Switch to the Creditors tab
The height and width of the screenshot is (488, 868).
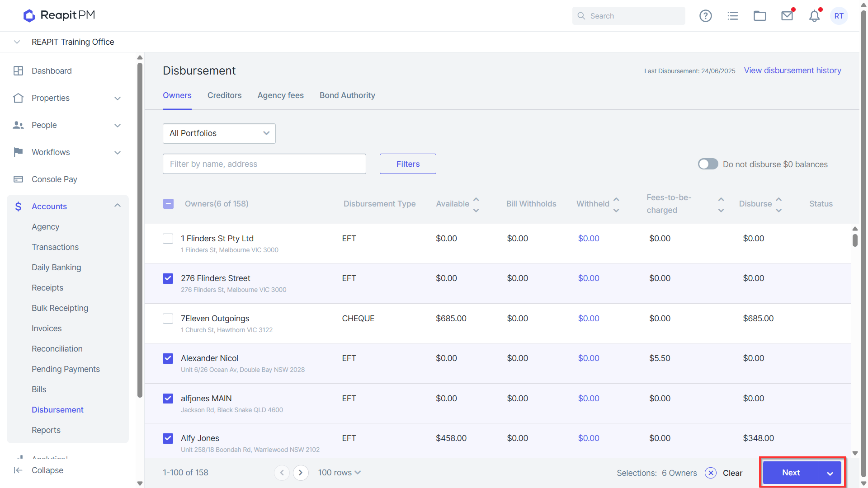[224, 95]
